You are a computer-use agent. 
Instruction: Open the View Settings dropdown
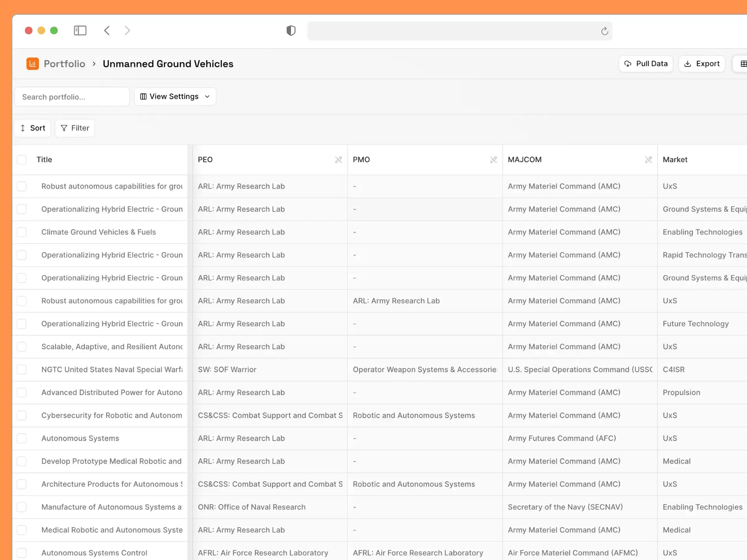point(175,96)
